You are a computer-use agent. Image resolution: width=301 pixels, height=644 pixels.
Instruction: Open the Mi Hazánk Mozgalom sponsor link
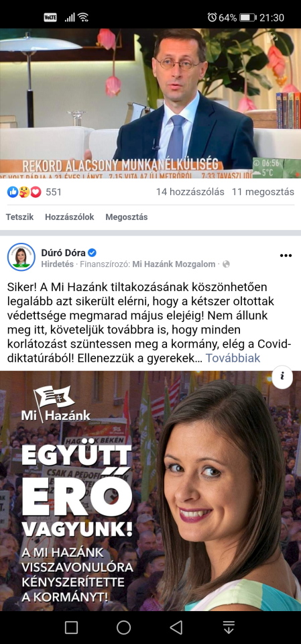pyautogui.click(x=174, y=264)
